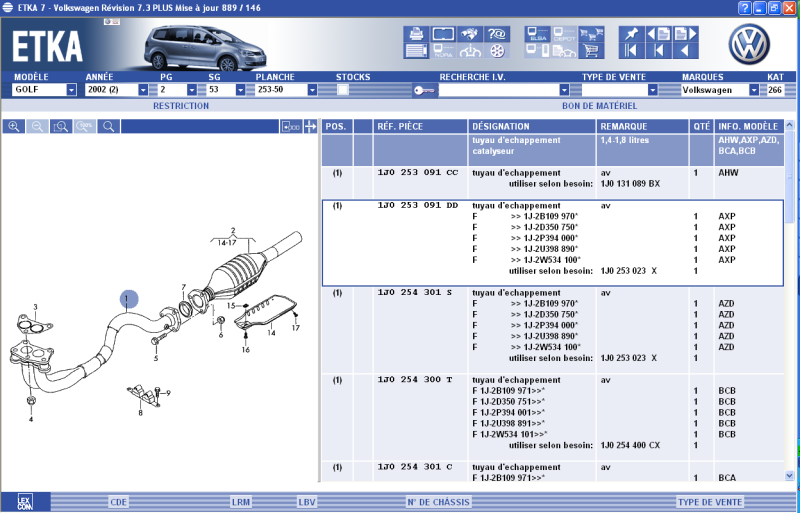Click LRM in the bottom bar
Viewport: 800px width, 513px height.
click(x=240, y=502)
